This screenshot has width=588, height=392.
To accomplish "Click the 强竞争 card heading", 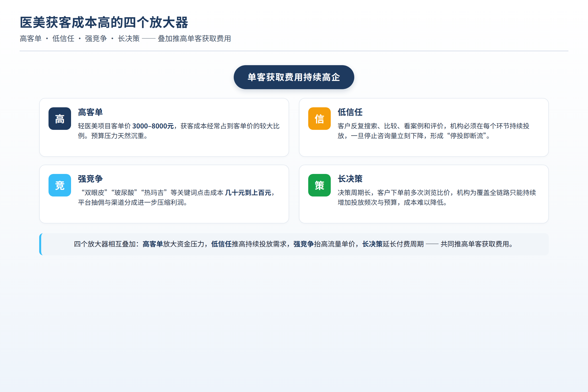I will 90,179.
